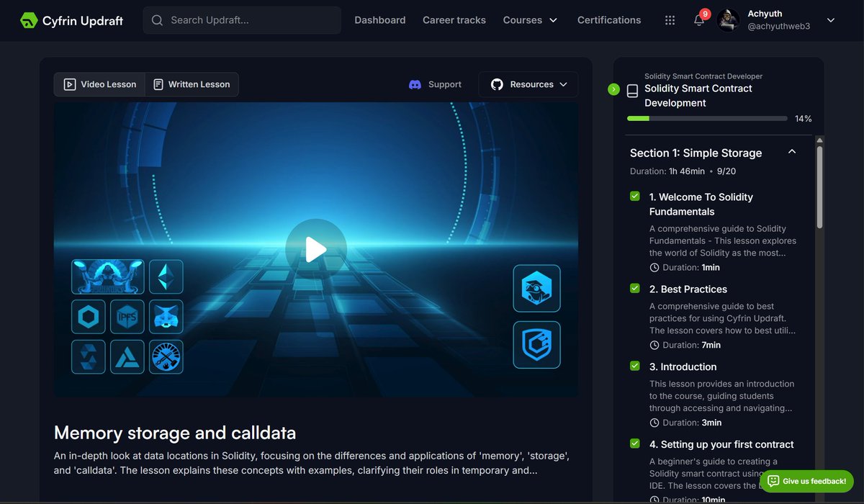Click clock icon under Best Practices lesson

click(x=654, y=345)
